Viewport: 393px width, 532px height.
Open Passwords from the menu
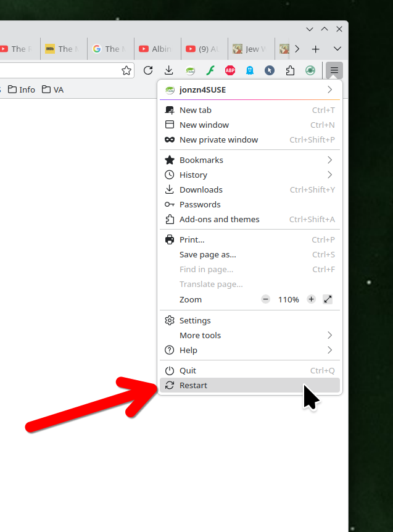(250, 204)
